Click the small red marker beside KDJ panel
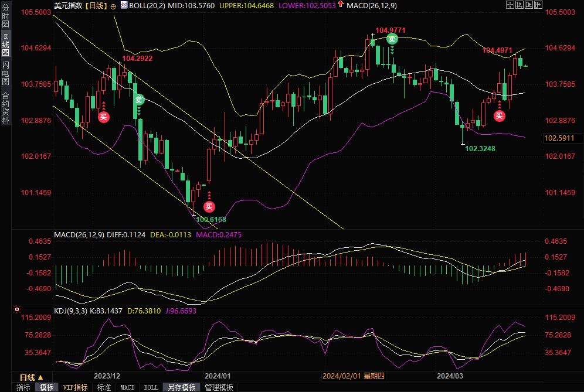584x392 pixels. click(x=17, y=308)
